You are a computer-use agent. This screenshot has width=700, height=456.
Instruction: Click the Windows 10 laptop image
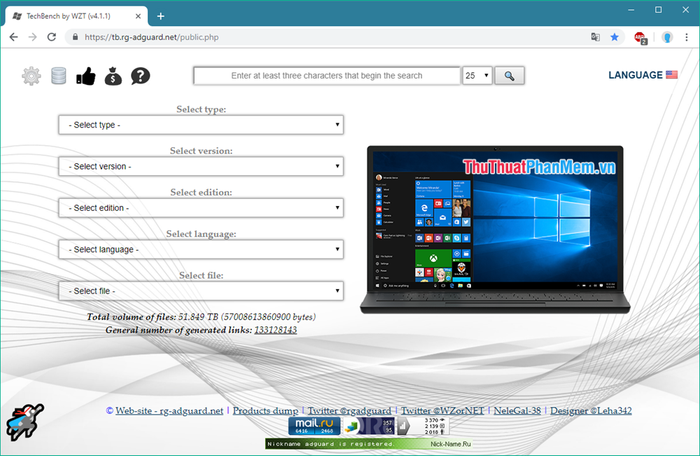click(495, 229)
